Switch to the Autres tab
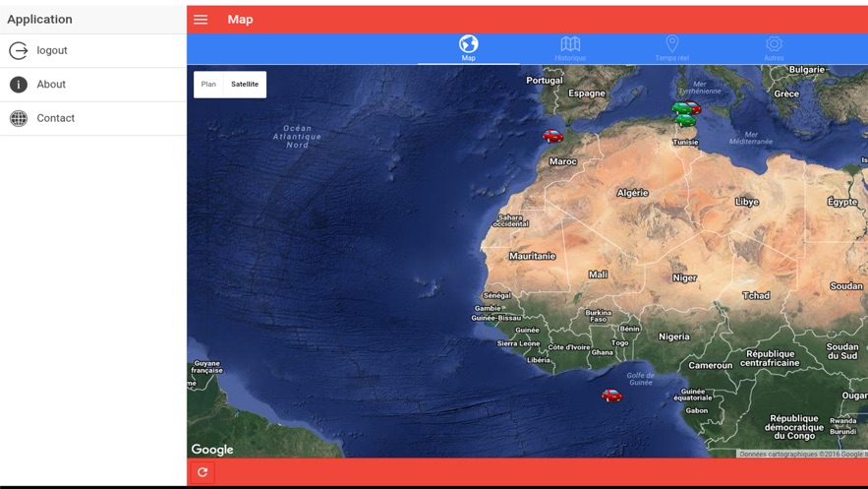This screenshot has width=868, height=489. click(774, 48)
